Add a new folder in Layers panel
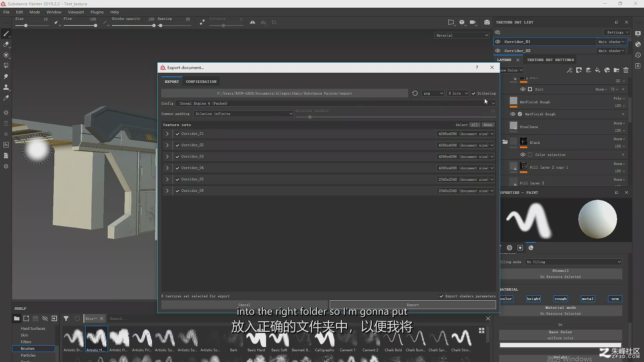 pos(616,70)
